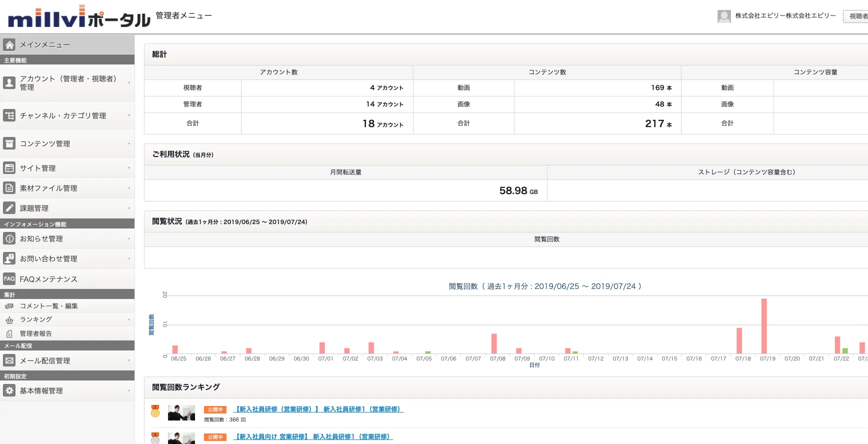Open first-ranked 新入社員研修 video link
Viewport: 868px width, 444px height.
pos(318,409)
